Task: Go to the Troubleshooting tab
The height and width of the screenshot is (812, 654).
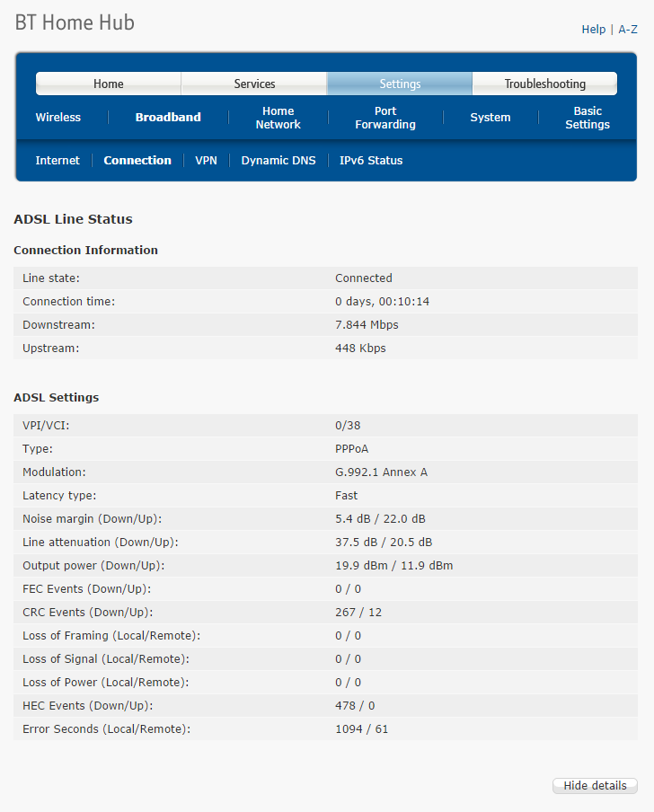Action: pyautogui.click(x=544, y=84)
